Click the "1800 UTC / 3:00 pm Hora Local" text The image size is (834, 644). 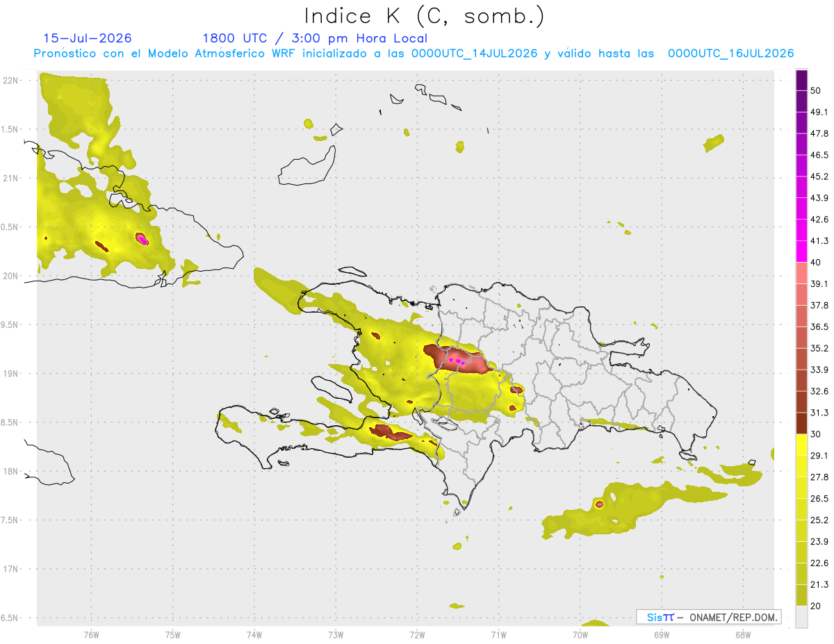tap(315, 38)
